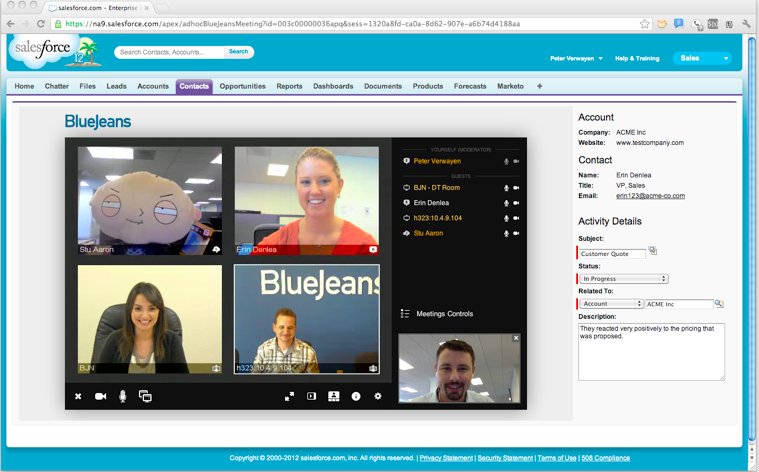Click the browser address bar
The height and width of the screenshot is (472, 759).
coord(349,24)
